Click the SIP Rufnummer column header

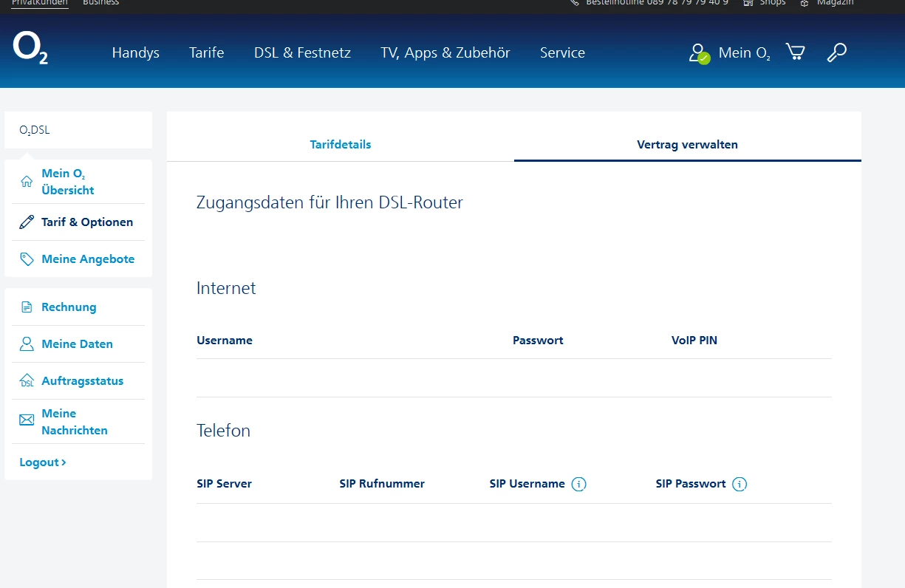[382, 484]
